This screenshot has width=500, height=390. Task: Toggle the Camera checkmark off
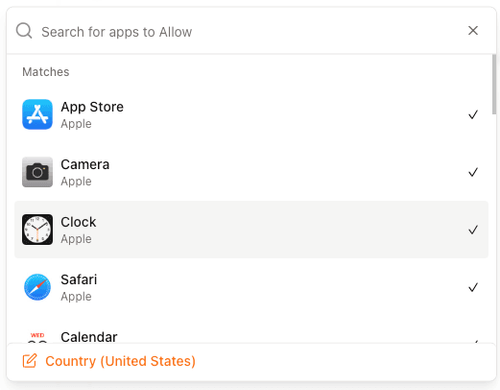tap(473, 172)
